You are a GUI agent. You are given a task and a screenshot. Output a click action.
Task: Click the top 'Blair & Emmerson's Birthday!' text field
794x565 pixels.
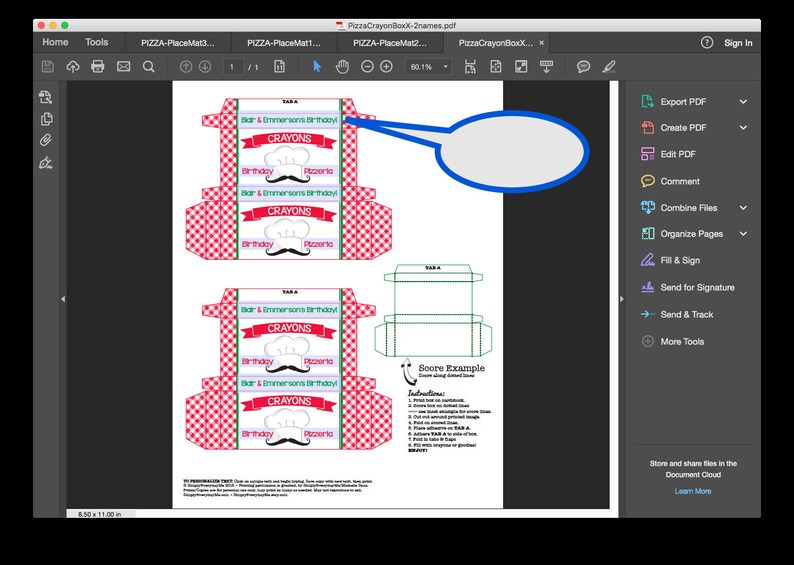coord(289,120)
